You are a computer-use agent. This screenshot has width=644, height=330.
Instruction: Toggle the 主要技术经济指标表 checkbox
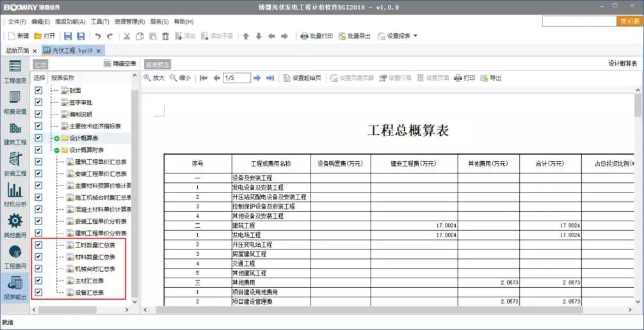point(38,126)
